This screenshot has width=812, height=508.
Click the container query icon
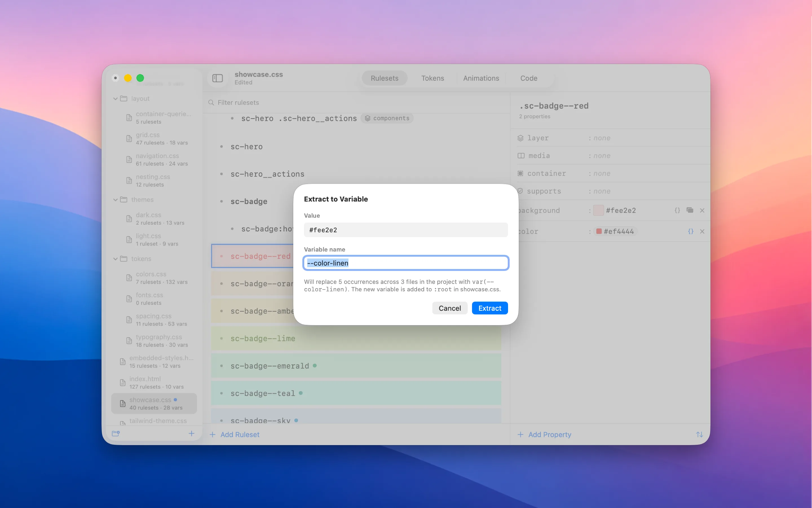(520, 173)
